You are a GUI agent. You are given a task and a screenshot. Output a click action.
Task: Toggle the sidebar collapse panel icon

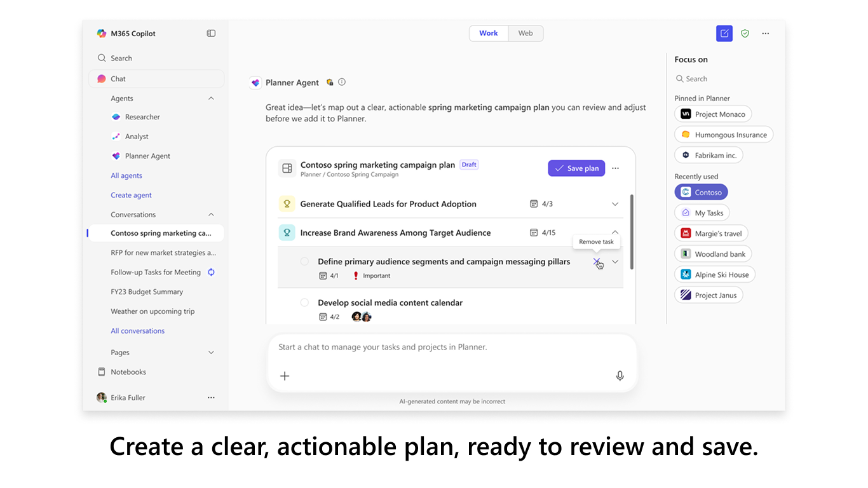211,34
